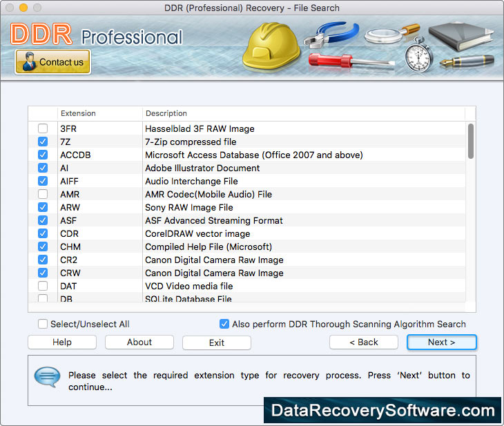The width and height of the screenshot is (504, 426).
Task: Click the ACCDB extension cell
Action: [x=100, y=155]
